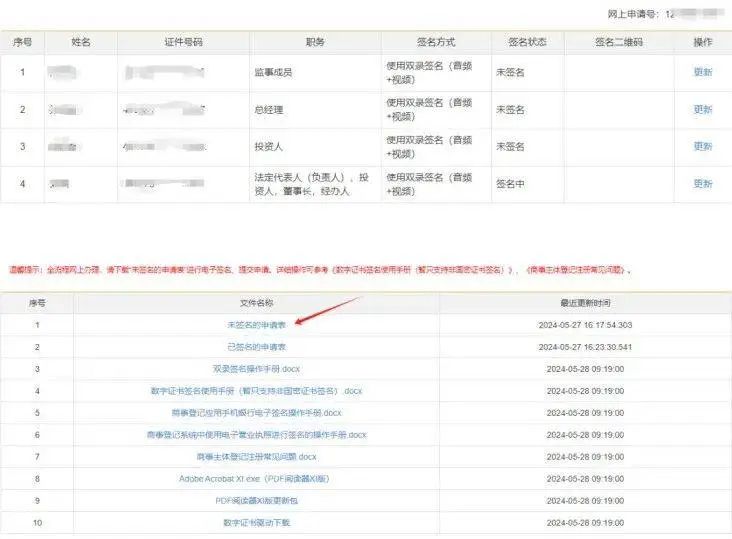Click the 最近更新时间 column header

point(585,302)
